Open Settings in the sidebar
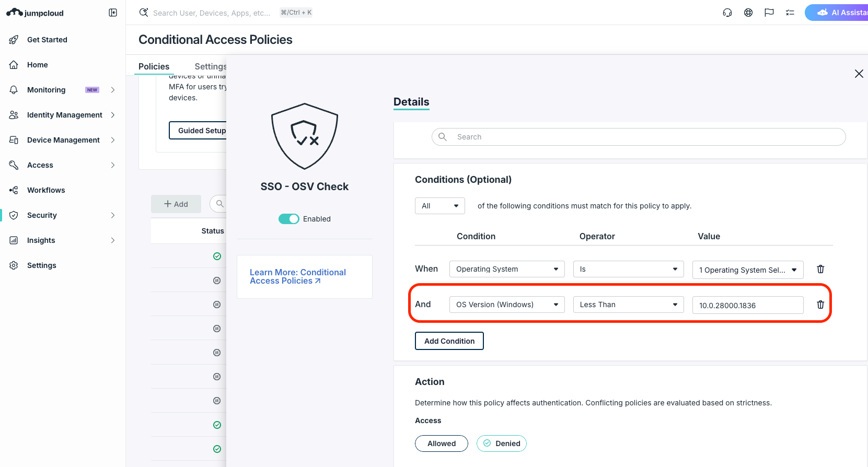Screen dimensions: 868x467 point(42,265)
